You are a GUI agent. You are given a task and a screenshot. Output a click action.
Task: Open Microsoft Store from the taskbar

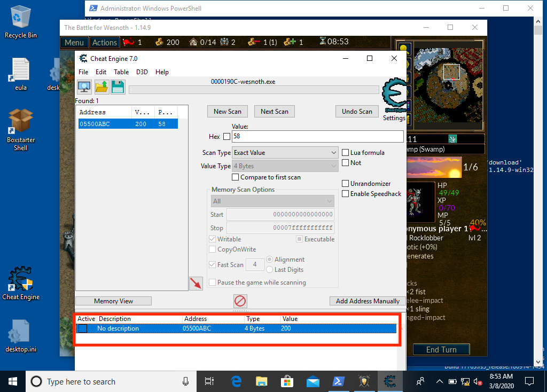(x=287, y=381)
